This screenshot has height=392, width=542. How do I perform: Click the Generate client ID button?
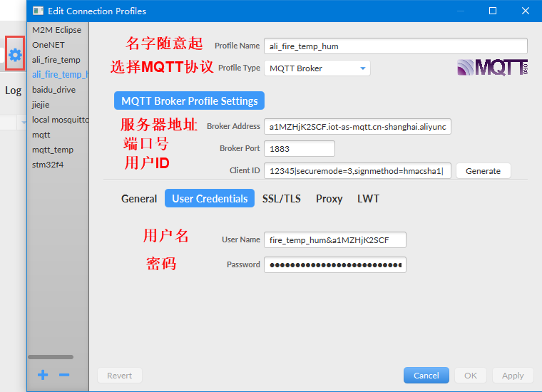pos(483,171)
